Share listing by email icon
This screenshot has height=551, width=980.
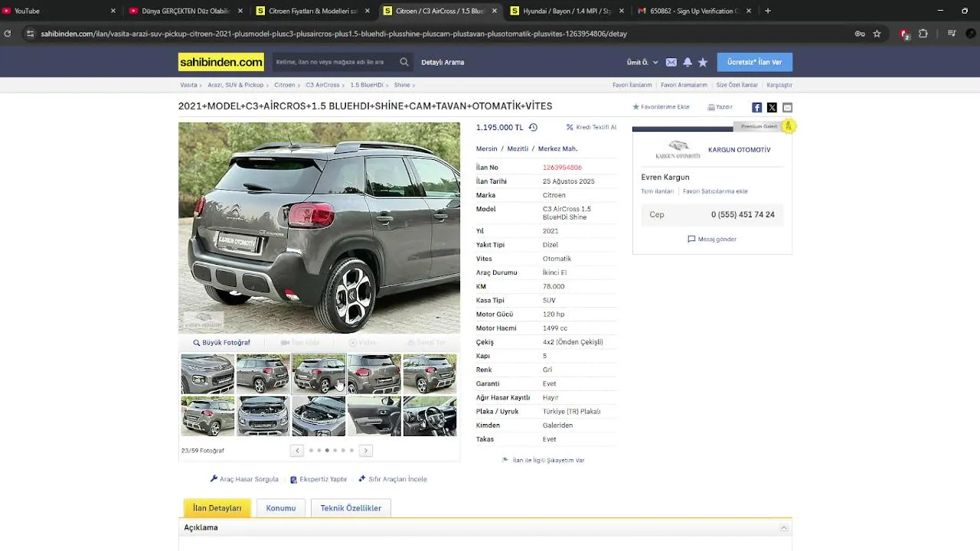click(787, 107)
